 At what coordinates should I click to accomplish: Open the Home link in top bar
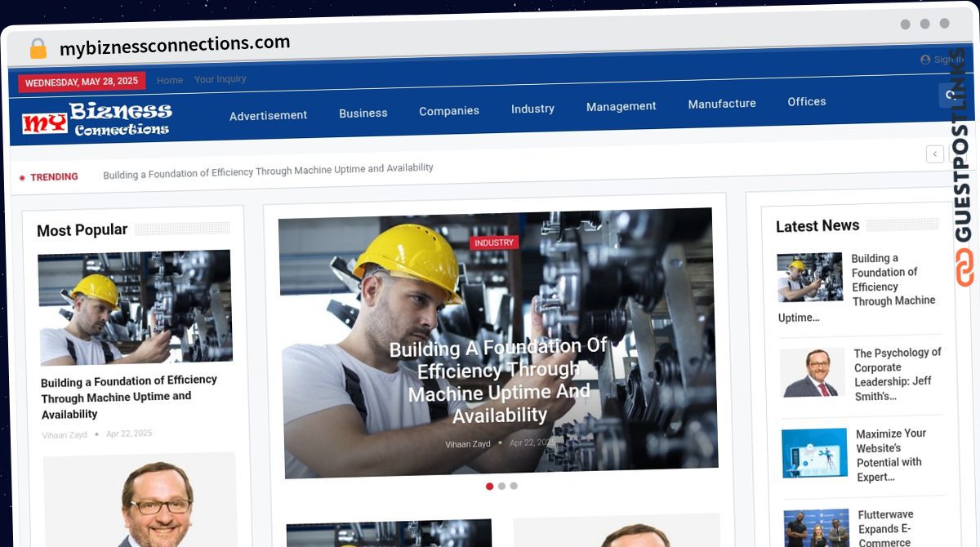coord(170,80)
